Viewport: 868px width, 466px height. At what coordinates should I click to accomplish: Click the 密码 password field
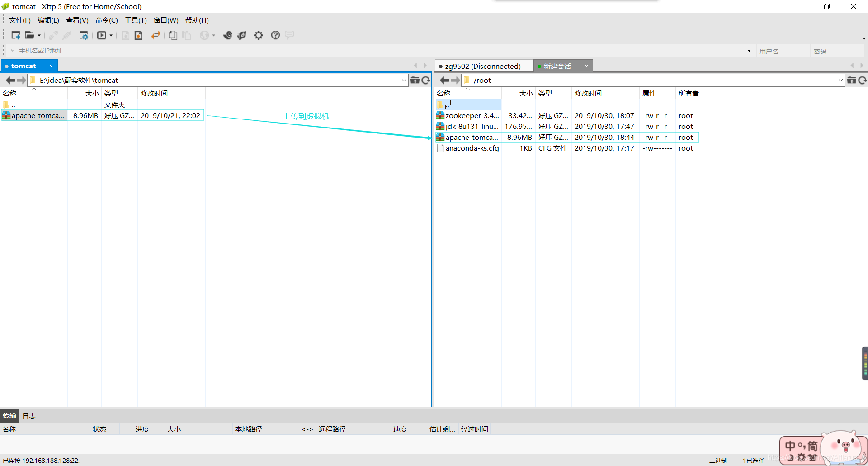pos(837,52)
